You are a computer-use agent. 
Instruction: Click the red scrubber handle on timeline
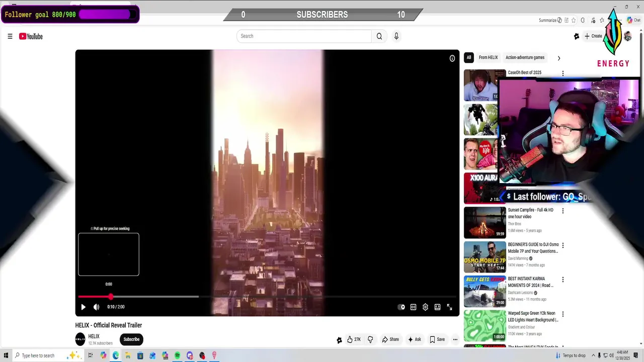(x=111, y=297)
